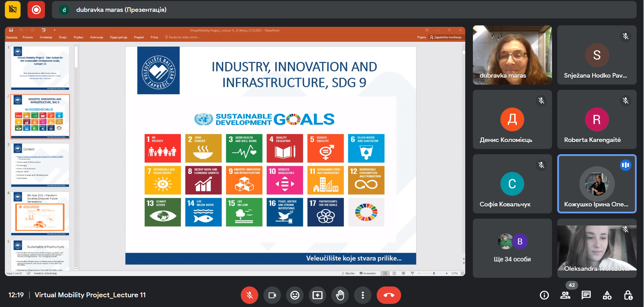Click the Save icon in PowerPoint quick access

[11, 30]
